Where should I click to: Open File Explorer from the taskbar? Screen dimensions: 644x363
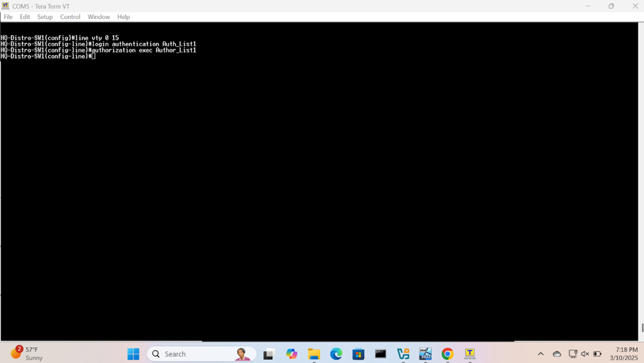(x=314, y=354)
